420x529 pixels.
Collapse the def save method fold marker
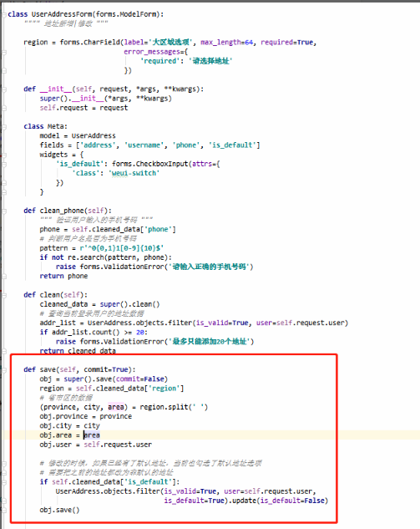4,370
